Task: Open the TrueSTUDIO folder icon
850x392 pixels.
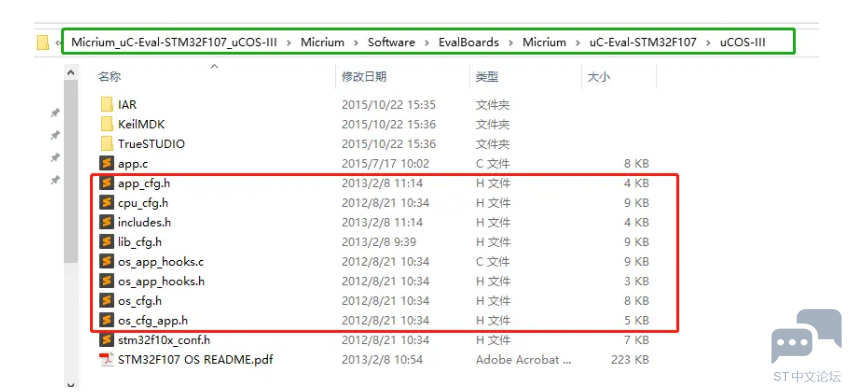Action: pyautogui.click(x=107, y=144)
